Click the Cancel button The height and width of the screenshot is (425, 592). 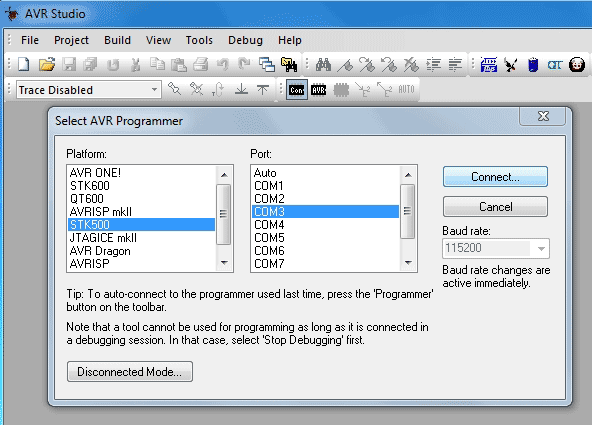(x=495, y=206)
